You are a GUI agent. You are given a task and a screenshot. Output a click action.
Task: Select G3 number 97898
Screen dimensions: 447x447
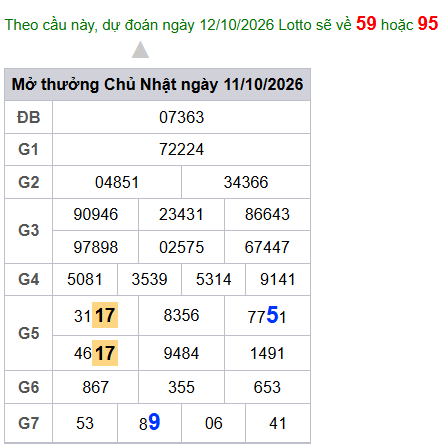coord(96,247)
